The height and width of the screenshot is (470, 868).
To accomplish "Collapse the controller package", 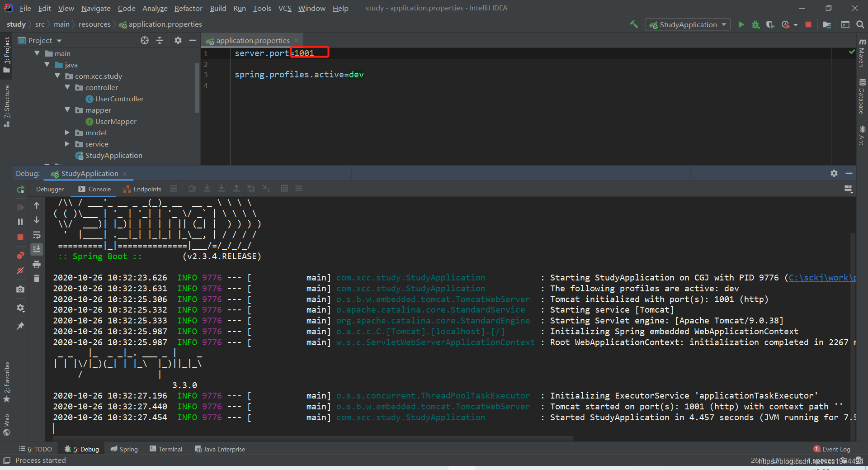I will pyautogui.click(x=67, y=87).
